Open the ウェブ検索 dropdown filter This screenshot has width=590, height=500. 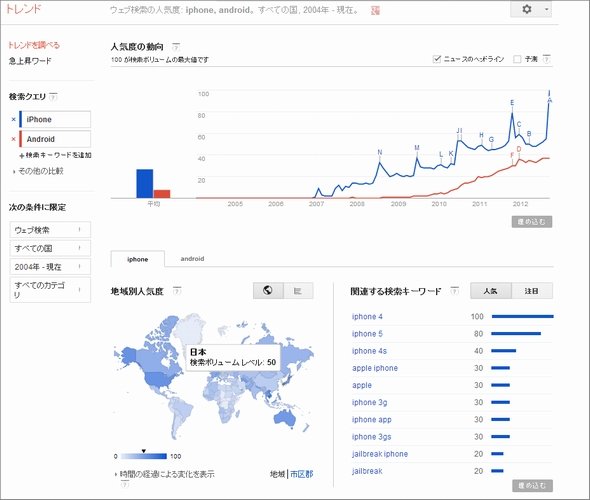click(50, 230)
